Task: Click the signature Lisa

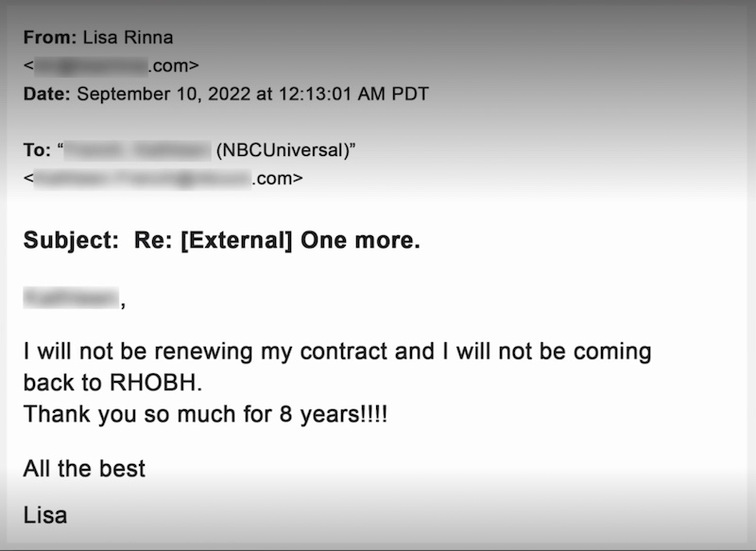Action: [x=45, y=515]
